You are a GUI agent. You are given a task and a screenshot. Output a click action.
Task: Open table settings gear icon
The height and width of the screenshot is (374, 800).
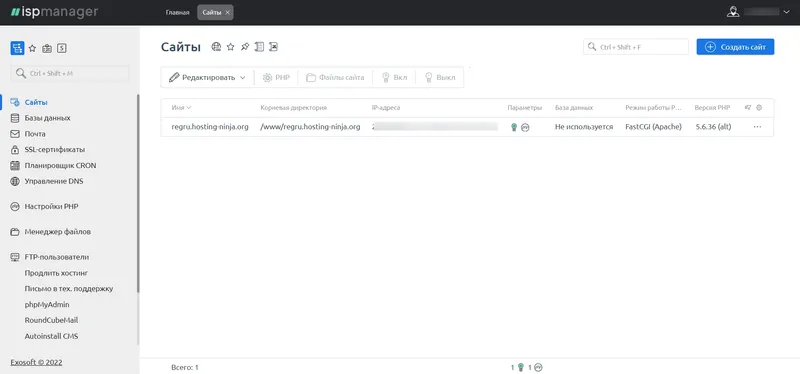point(759,108)
